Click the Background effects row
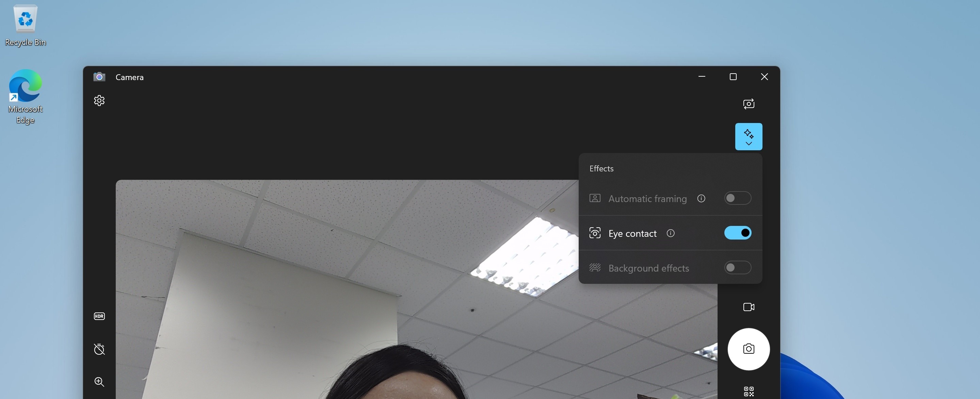The image size is (980, 399). 649,268
